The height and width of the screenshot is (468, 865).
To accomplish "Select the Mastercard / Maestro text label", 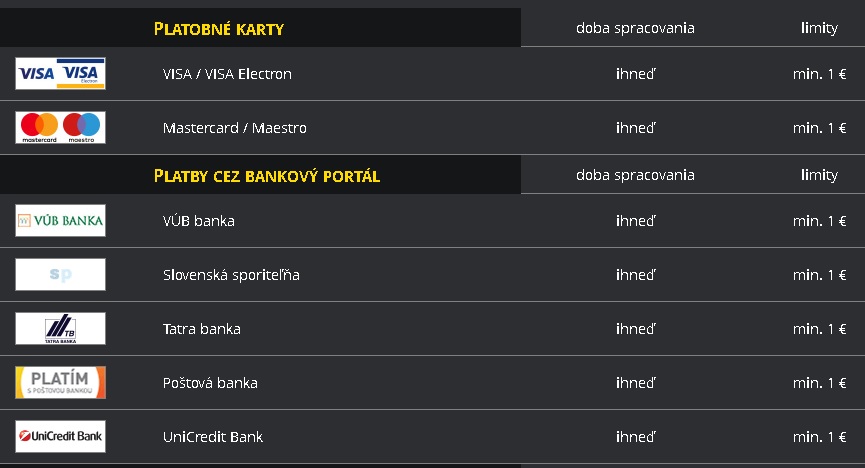I will coord(234,128).
